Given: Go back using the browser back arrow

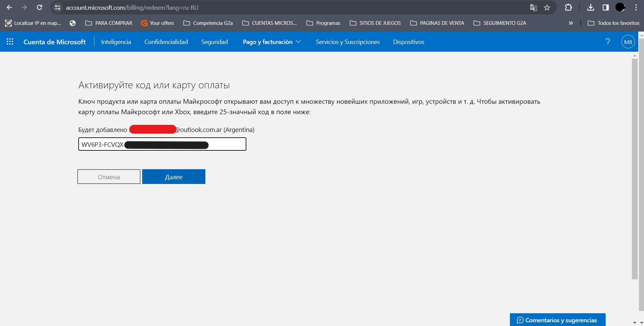Looking at the screenshot, I should (x=9, y=7).
